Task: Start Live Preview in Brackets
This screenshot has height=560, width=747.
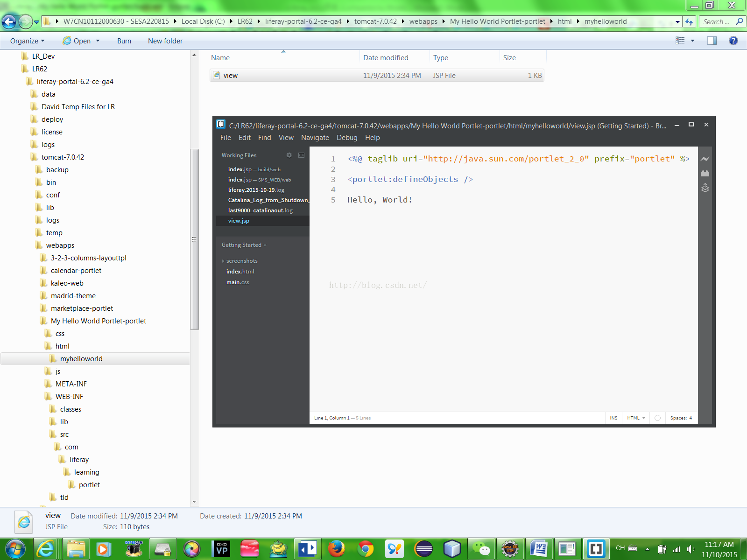Action: (705, 159)
